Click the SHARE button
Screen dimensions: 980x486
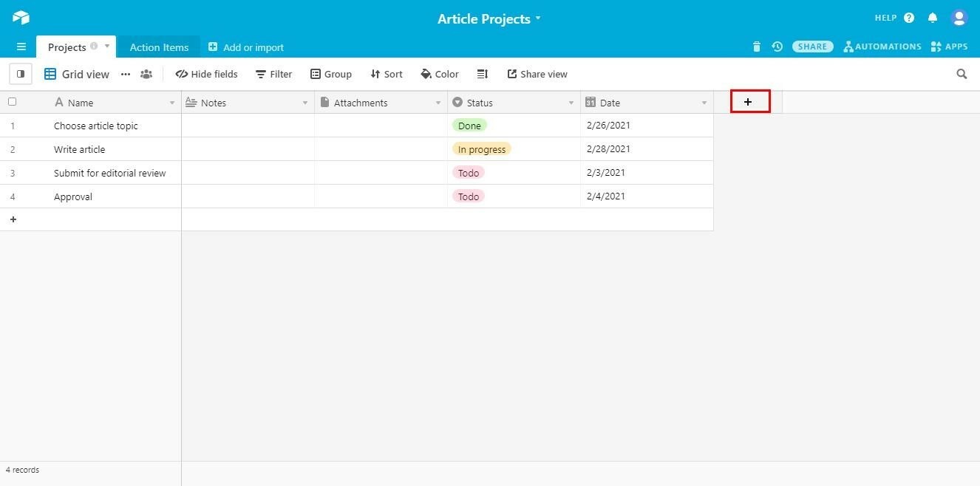pos(812,47)
